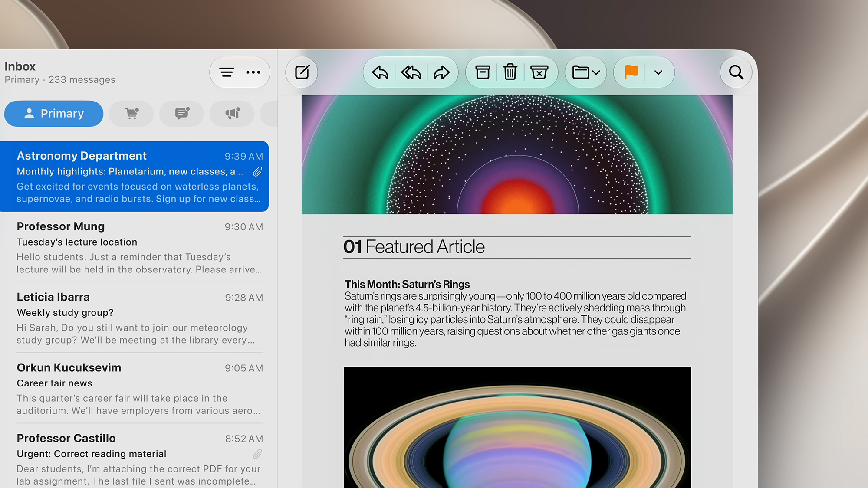The height and width of the screenshot is (488, 868).
Task: Click This Month: Saturn's Rings title
Action: 407,284
